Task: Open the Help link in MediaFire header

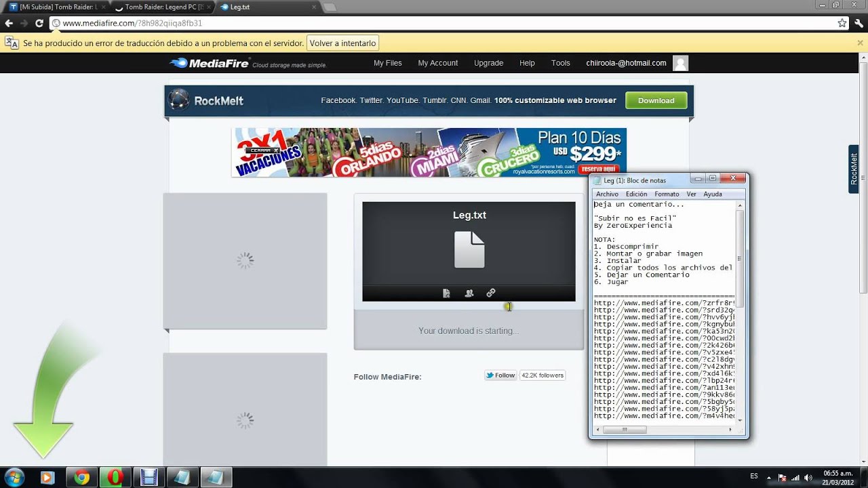Action: pos(527,63)
